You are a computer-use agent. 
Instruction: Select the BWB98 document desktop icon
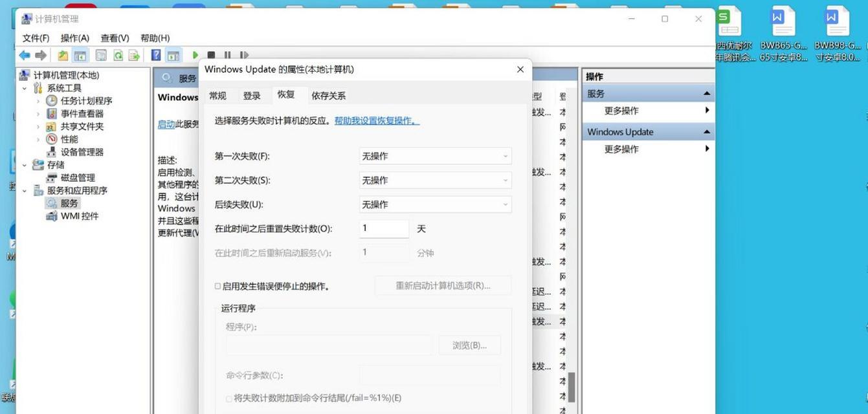point(838,34)
